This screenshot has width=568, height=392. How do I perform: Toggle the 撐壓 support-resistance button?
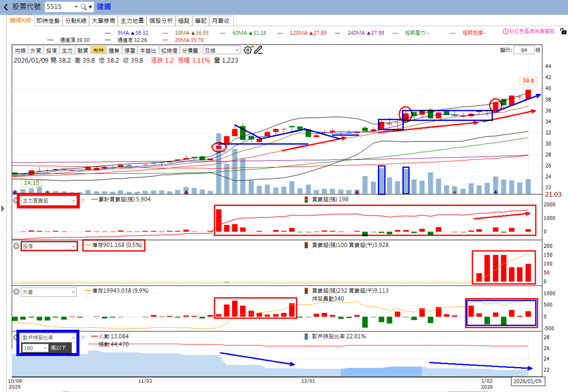point(129,50)
